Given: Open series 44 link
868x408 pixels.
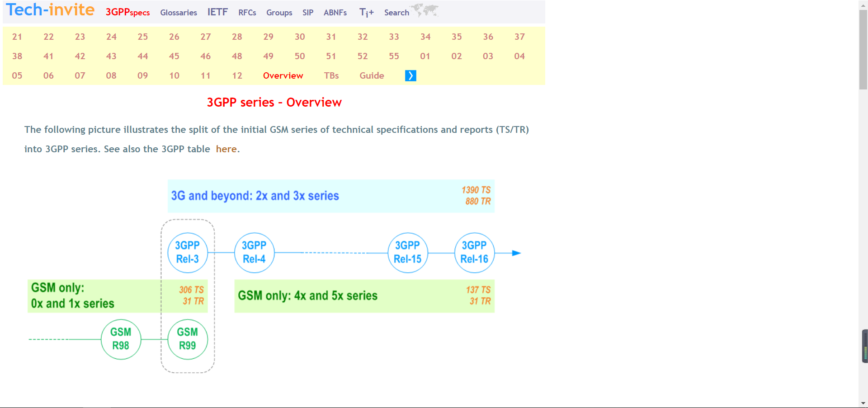Looking at the screenshot, I should tap(143, 56).
